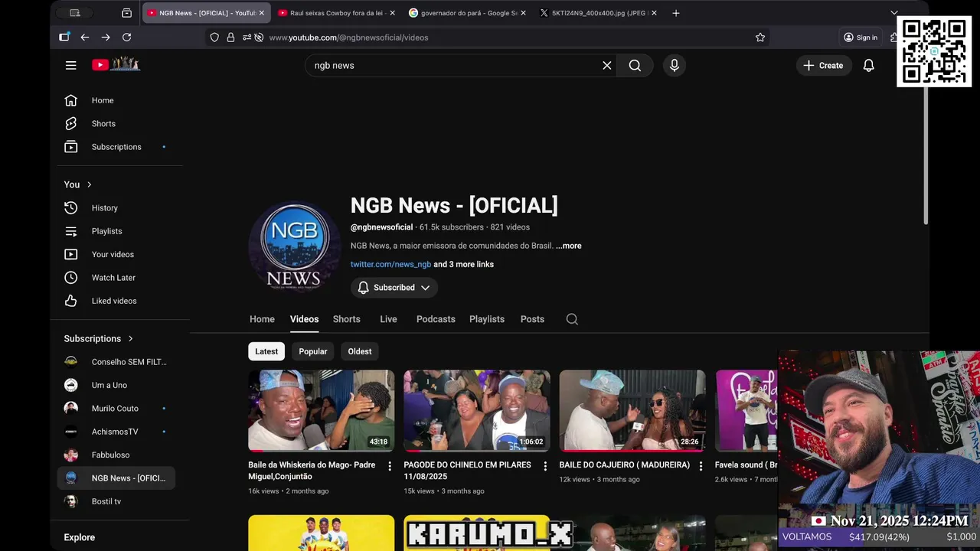
Task: Click the '61.5k subscribers' text
Action: pos(452,227)
